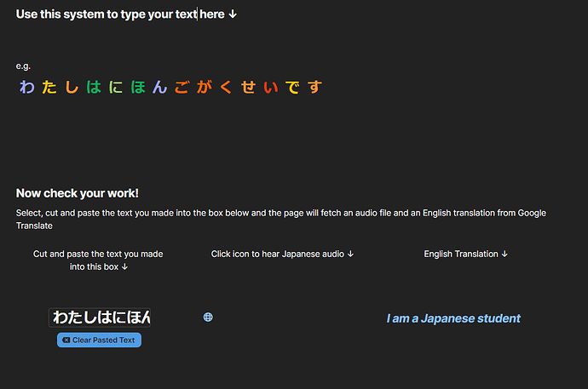Click the 'I am a Japanese student' translation
Viewport: 588px width, 389px height.
pyautogui.click(x=453, y=318)
